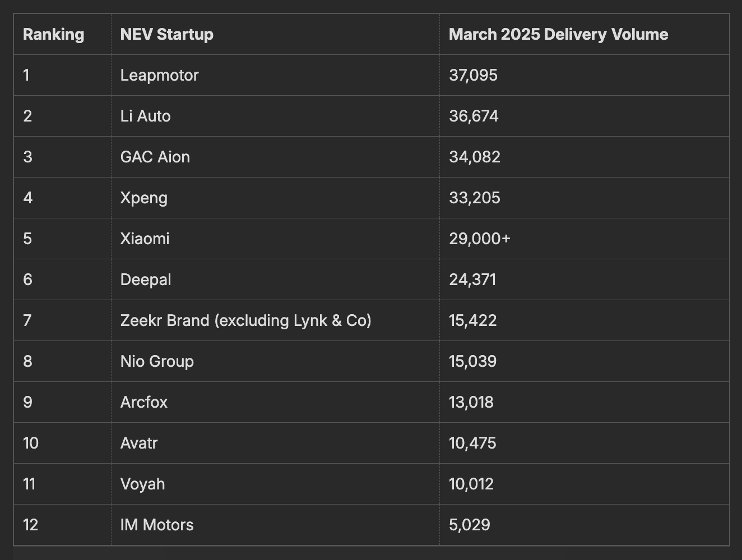
Task: Click the value 29,000+
Action: click(480, 239)
